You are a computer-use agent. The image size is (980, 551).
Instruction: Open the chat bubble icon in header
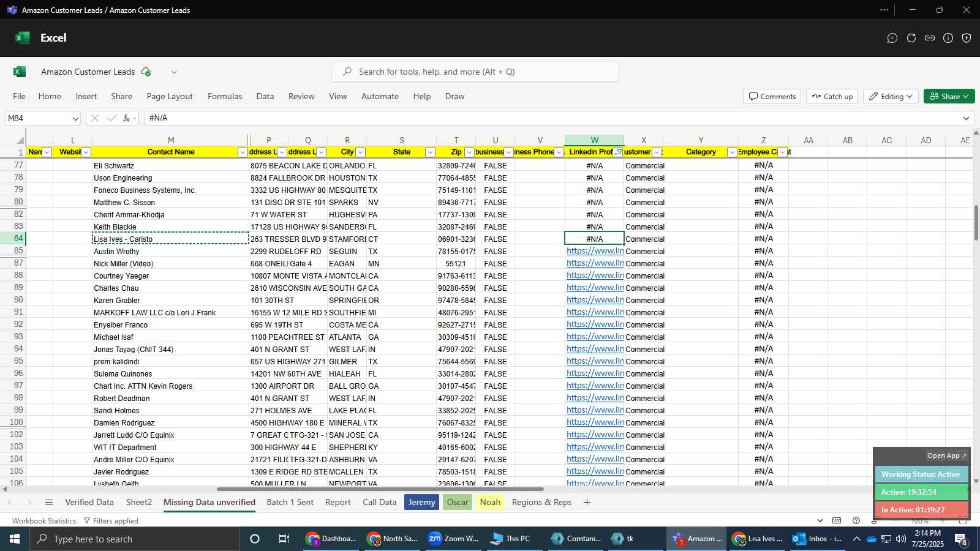pyautogui.click(x=892, y=38)
